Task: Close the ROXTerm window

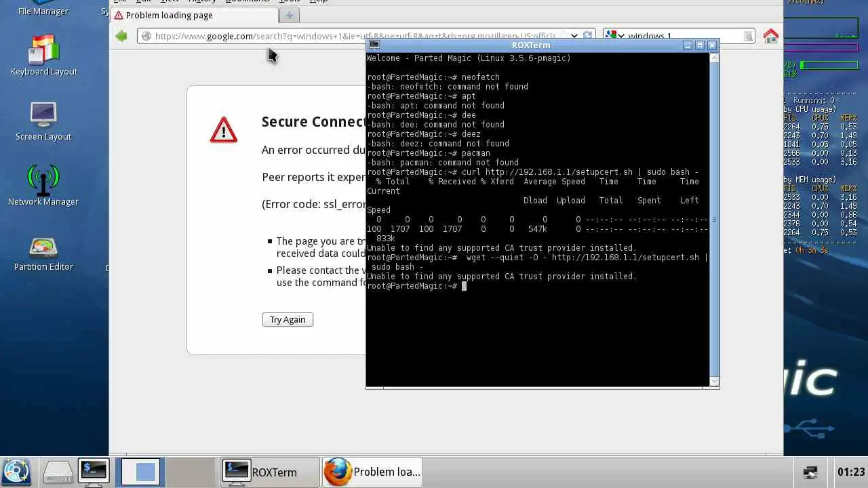Action: 712,45
